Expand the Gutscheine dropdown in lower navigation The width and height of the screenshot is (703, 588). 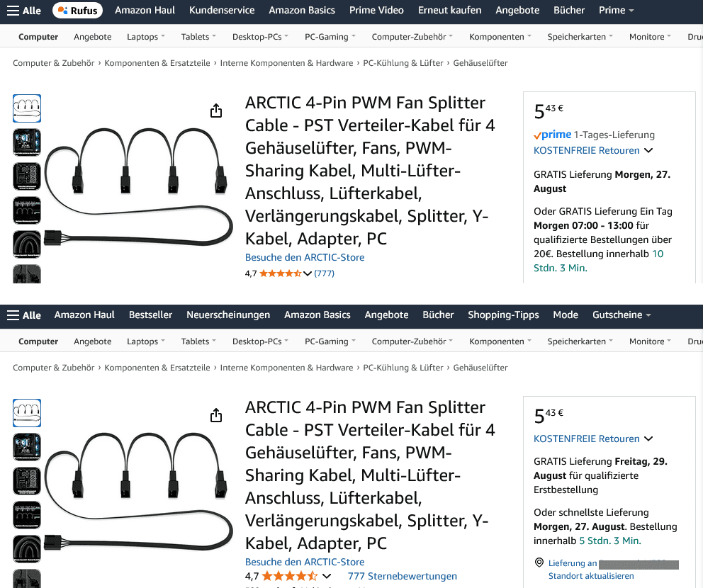pyautogui.click(x=621, y=315)
